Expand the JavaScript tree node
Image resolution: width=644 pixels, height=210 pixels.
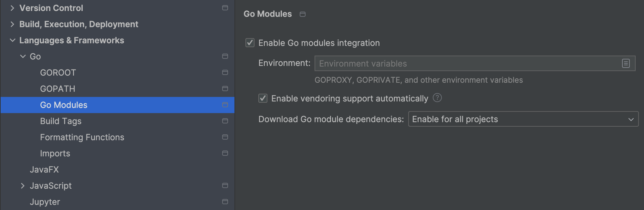coord(22,185)
